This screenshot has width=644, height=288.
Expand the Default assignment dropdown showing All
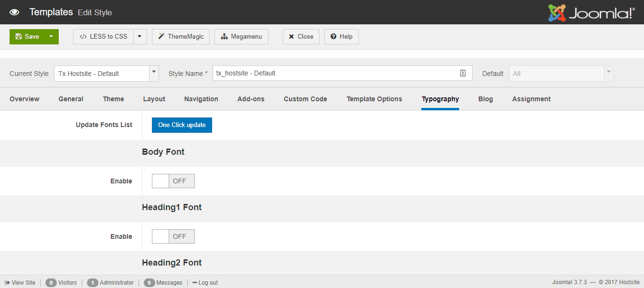pyautogui.click(x=608, y=73)
